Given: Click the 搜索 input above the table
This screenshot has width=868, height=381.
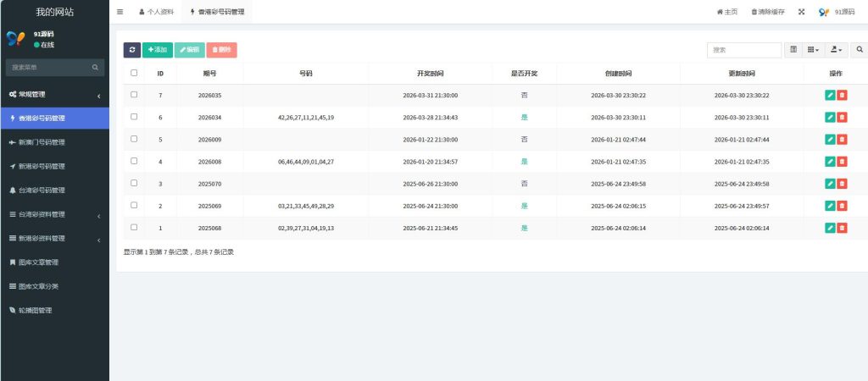Looking at the screenshot, I should (743, 50).
